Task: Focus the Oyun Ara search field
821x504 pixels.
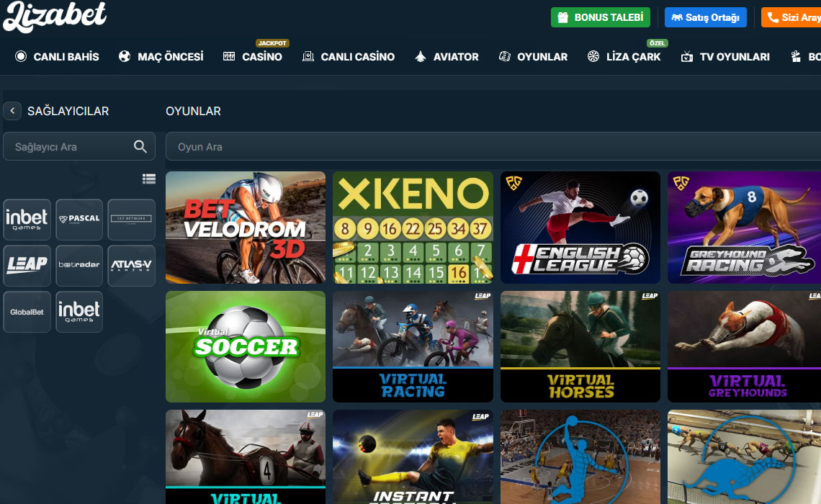Action: click(493, 147)
